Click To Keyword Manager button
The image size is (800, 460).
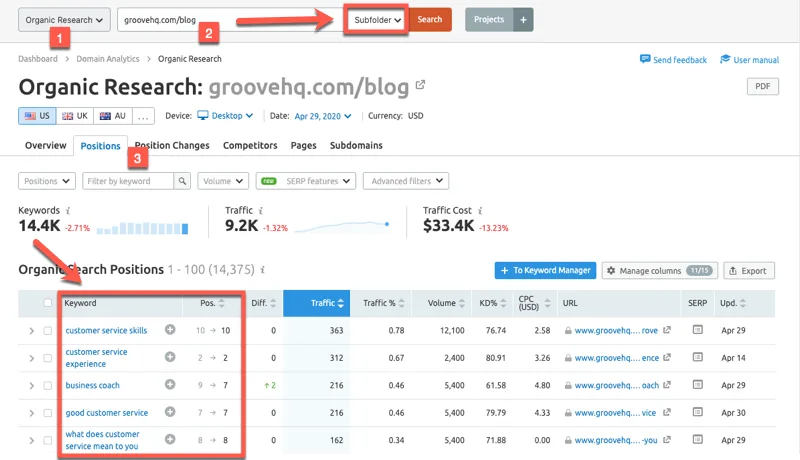point(545,270)
